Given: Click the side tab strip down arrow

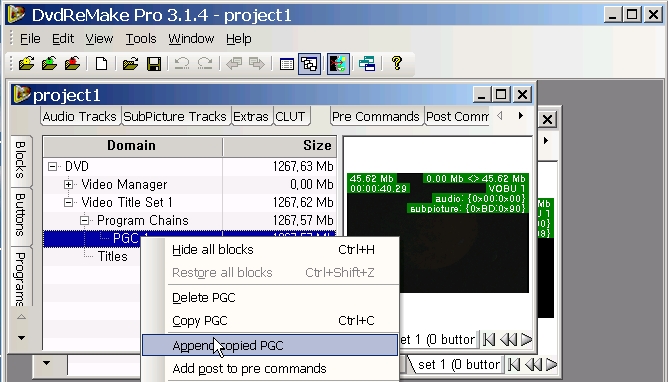Looking at the screenshot, I should [21, 338].
